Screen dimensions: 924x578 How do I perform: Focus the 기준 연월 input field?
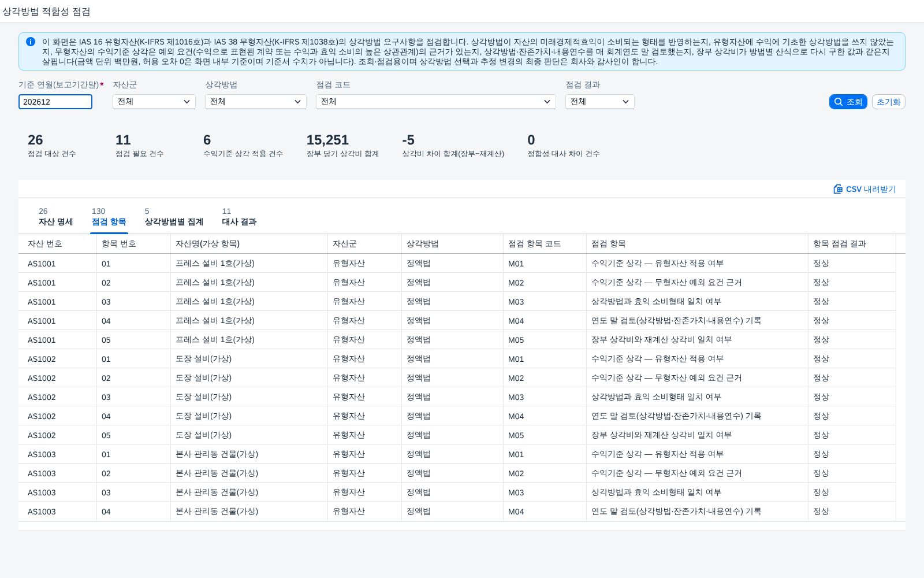click(55, 102)
